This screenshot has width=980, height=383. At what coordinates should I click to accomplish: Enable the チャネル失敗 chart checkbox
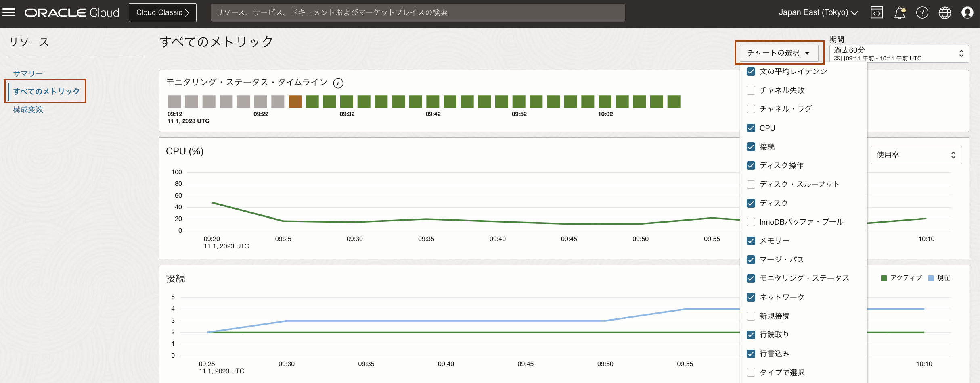[751, 90]
